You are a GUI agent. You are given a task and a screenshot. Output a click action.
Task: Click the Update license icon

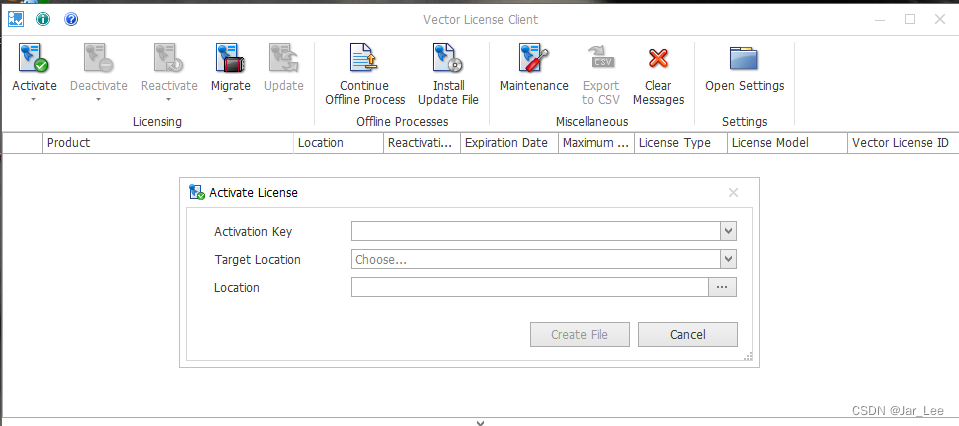coord(283,58)
